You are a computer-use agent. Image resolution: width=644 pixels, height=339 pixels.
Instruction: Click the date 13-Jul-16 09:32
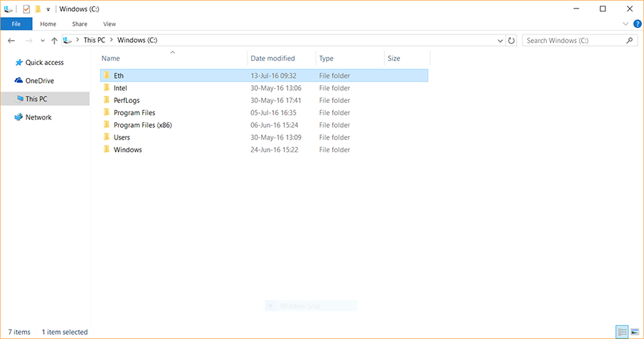pyautogui.click(x=273, y=76)
